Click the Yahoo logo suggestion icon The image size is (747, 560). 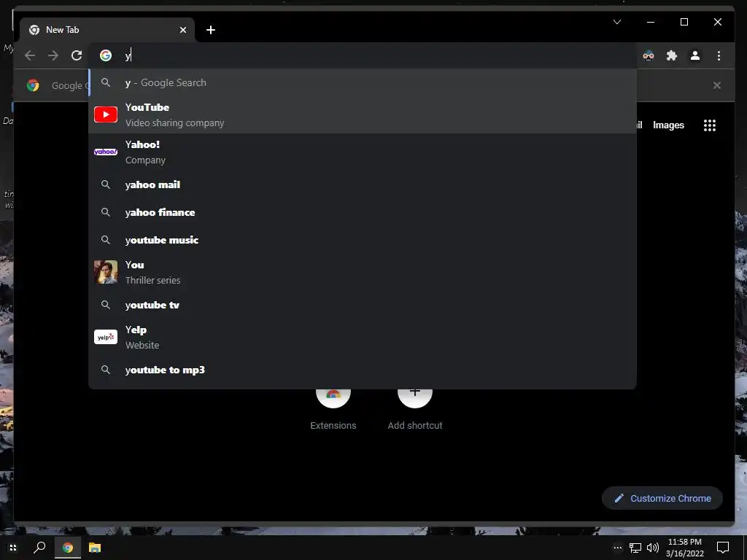tap(106, 152)
